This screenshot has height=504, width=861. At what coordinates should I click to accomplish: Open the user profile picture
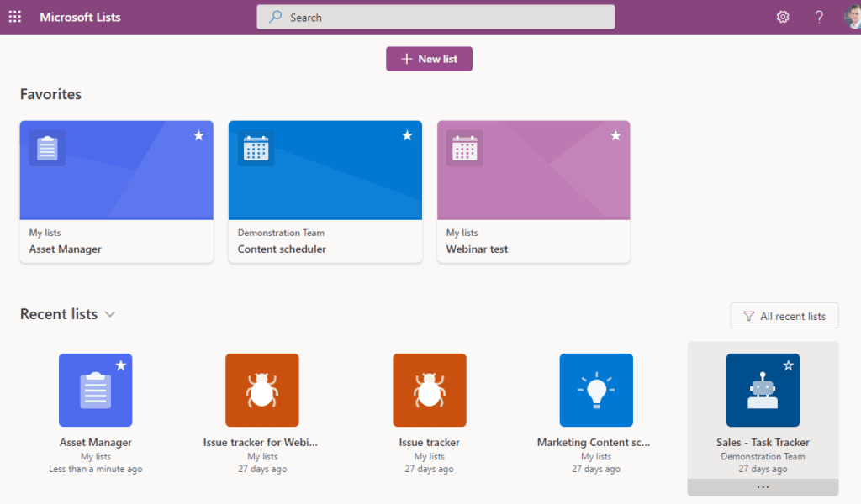pos(853,17)
